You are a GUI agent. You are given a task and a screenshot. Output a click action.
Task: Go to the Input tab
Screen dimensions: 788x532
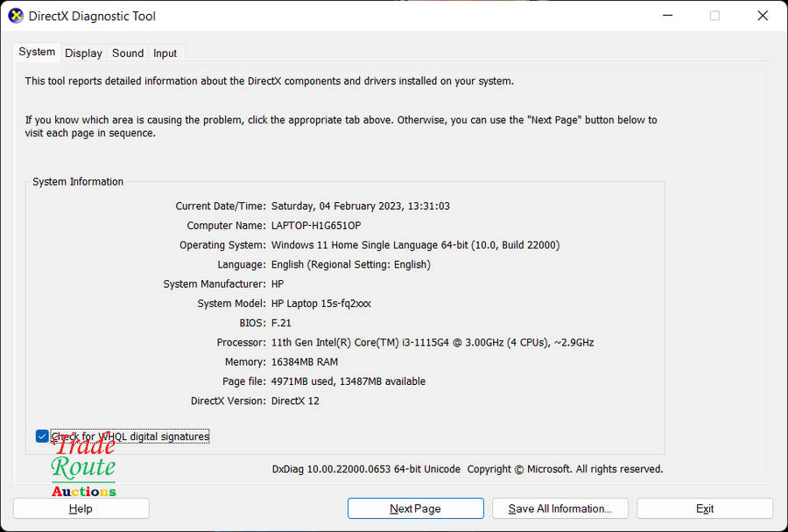pos(165,53)
